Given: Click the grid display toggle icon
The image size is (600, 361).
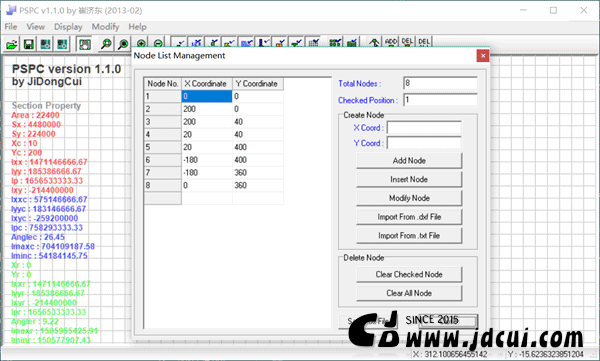Looking at the screenshot, I should point(313,42).
